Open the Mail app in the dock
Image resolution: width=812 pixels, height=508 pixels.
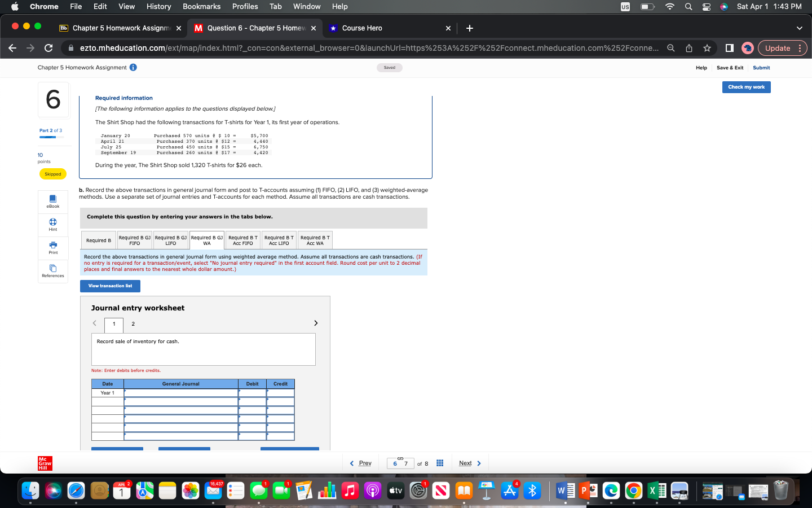tap(213, 491)
